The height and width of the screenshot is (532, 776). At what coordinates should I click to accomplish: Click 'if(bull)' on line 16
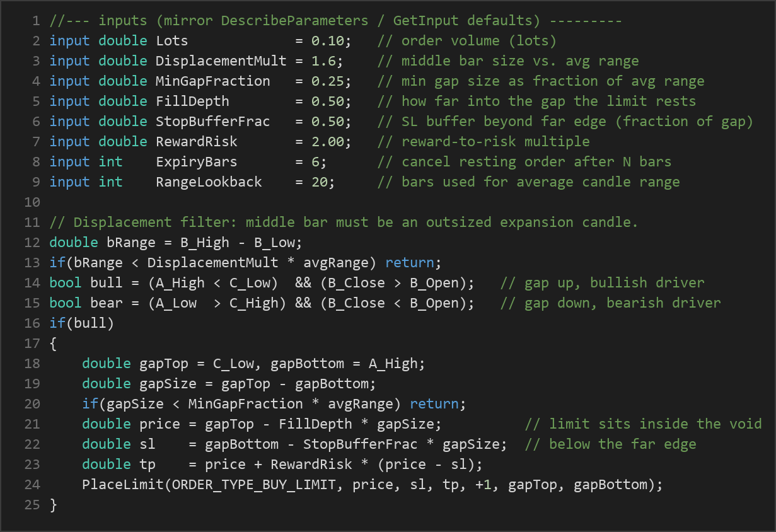[82, 323]
